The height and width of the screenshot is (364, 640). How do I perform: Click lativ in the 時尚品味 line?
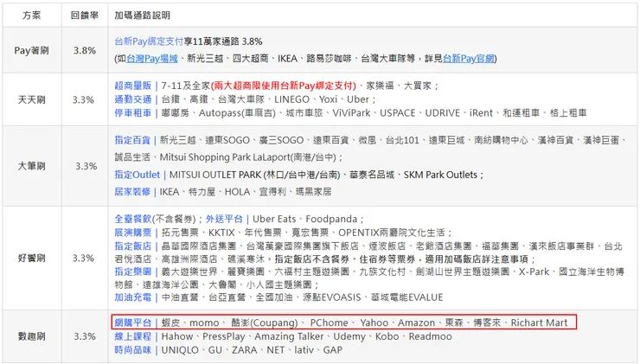(304, 350)
